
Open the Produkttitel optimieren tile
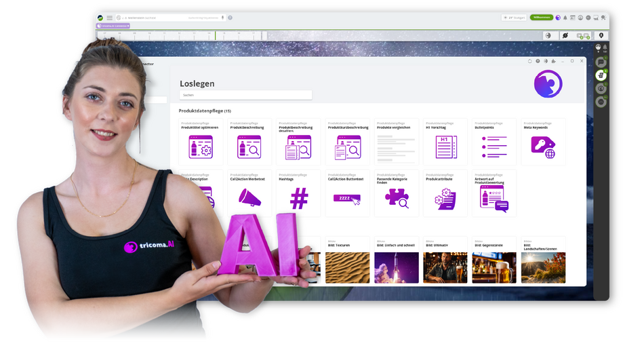pos(201,142)
